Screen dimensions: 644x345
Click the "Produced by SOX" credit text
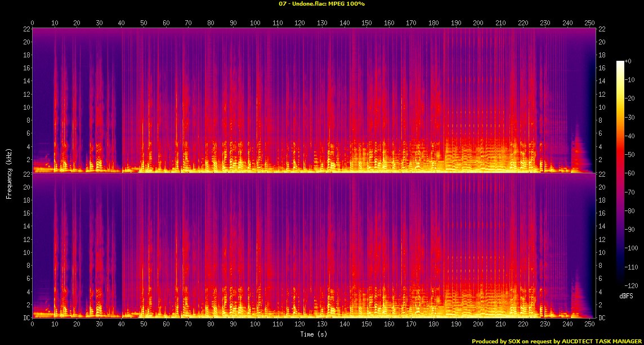[496, 341]
